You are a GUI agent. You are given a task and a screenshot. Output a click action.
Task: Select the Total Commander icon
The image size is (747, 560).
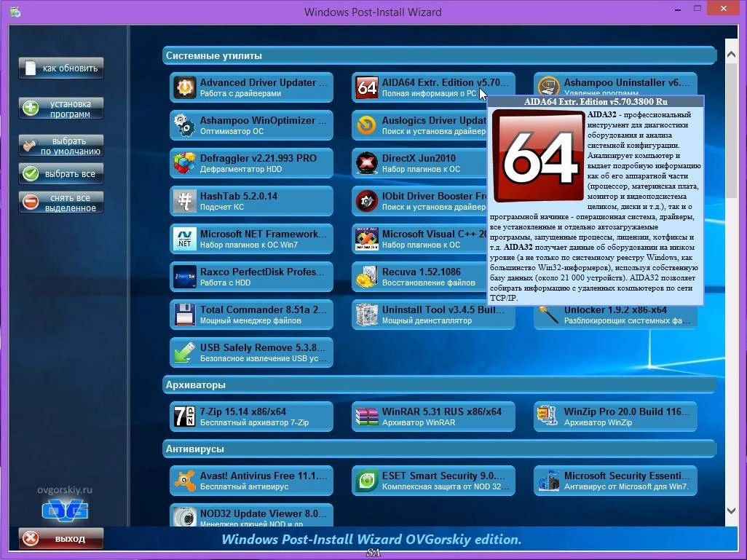[x=184, y=315]
